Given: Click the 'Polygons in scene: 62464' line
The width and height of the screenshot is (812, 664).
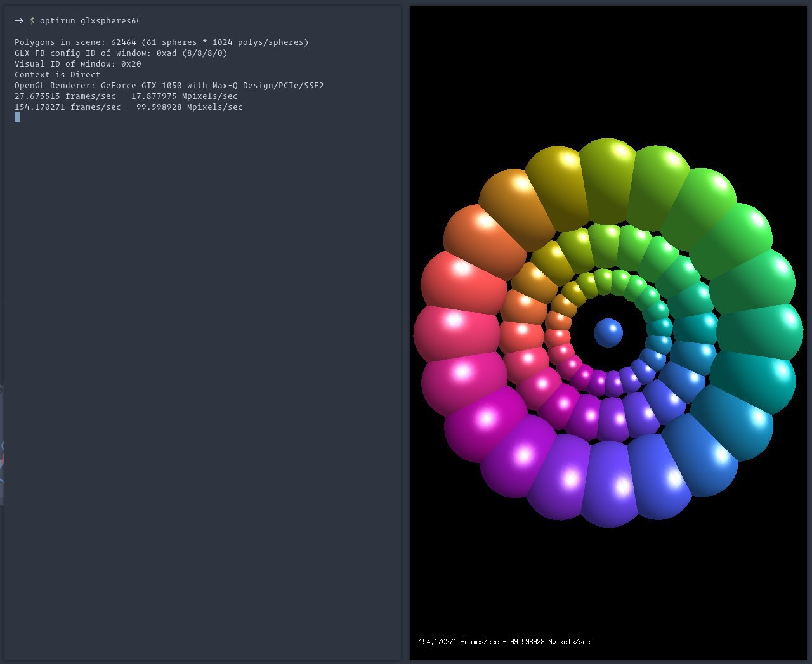Looking at the screenshot, I should 162,42.
